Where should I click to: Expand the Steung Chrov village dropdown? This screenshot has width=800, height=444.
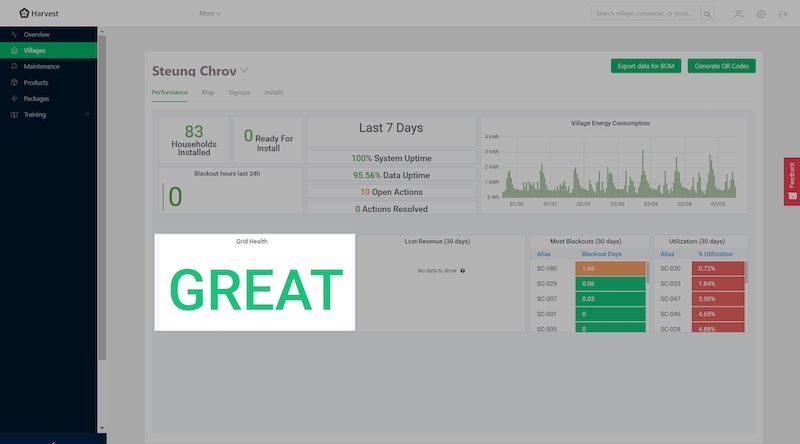tap(244, 71)
